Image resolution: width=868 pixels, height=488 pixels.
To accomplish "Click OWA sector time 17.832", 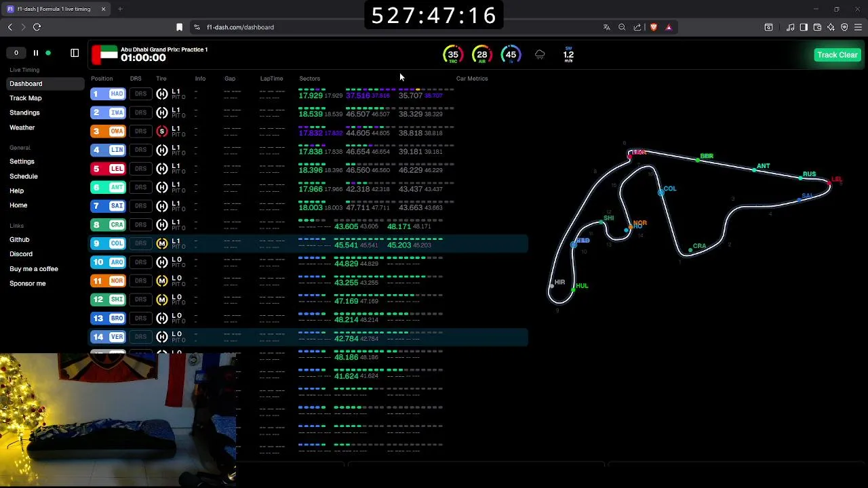I will [x=311, y=133].
